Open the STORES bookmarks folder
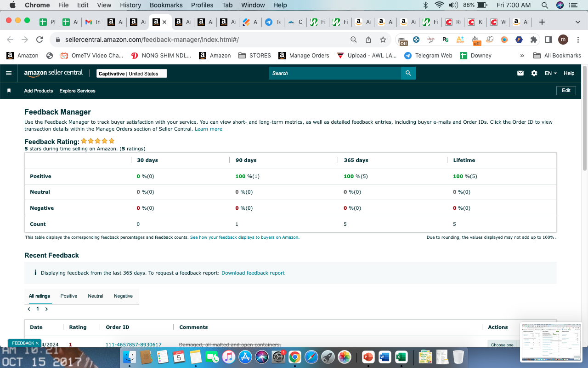Screen dimensions: 588x368 254,55
